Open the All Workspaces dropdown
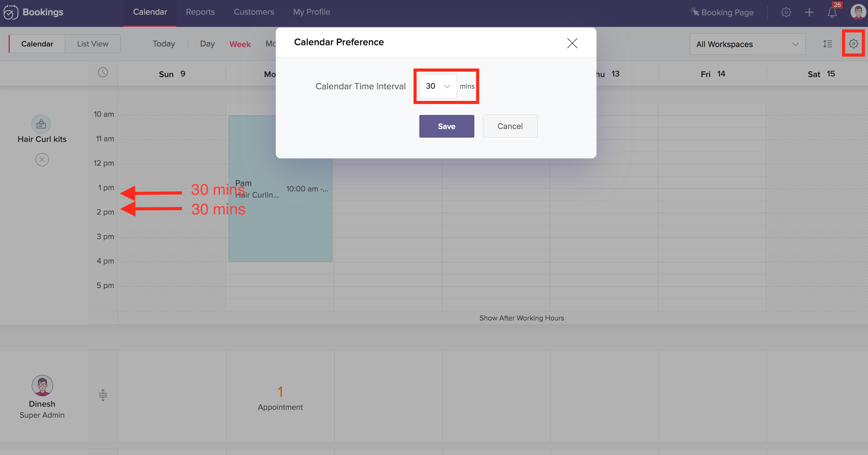Image resolution: width=868 pixels, height=455 pixels. tap(747, 44)
